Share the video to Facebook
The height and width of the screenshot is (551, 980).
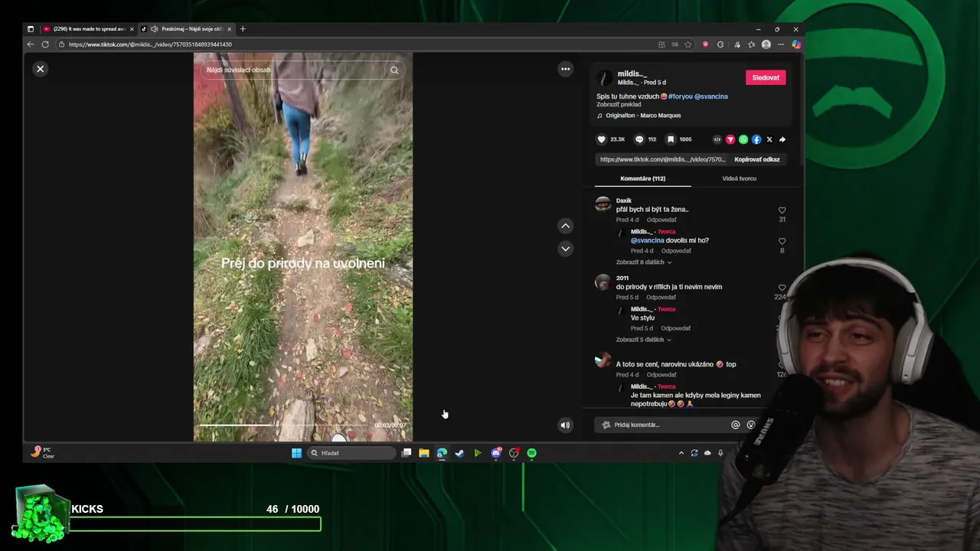tap(756, 139)
